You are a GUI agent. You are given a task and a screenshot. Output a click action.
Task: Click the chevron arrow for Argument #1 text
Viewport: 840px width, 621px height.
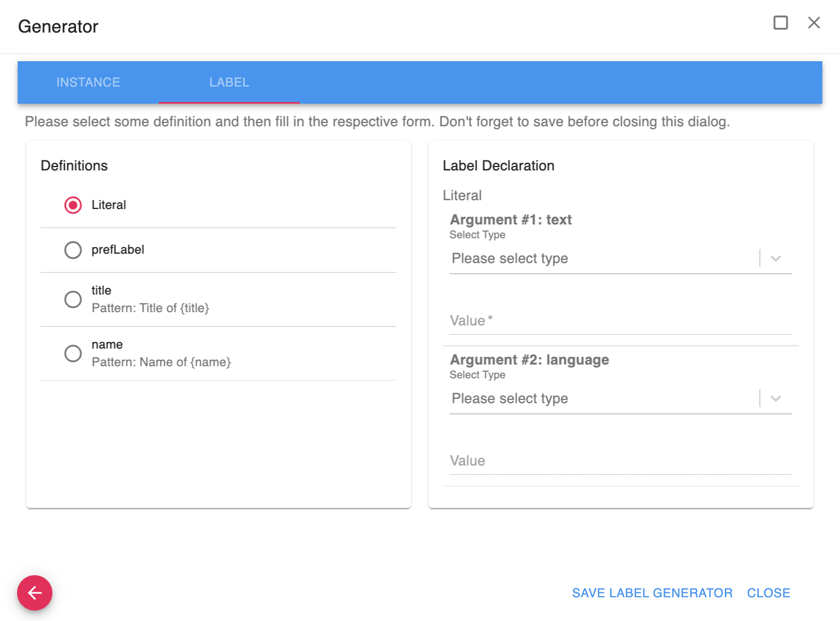click(x=776, y=259)
